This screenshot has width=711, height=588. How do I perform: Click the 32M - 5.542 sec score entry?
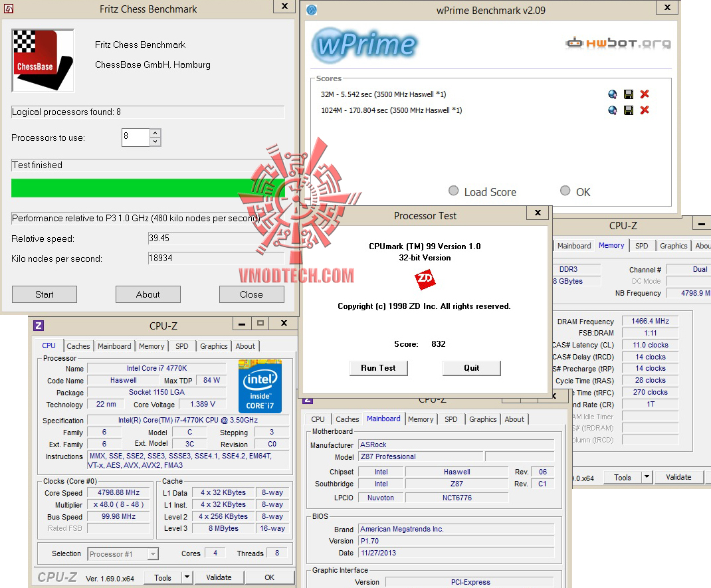[x=383, y=94]
